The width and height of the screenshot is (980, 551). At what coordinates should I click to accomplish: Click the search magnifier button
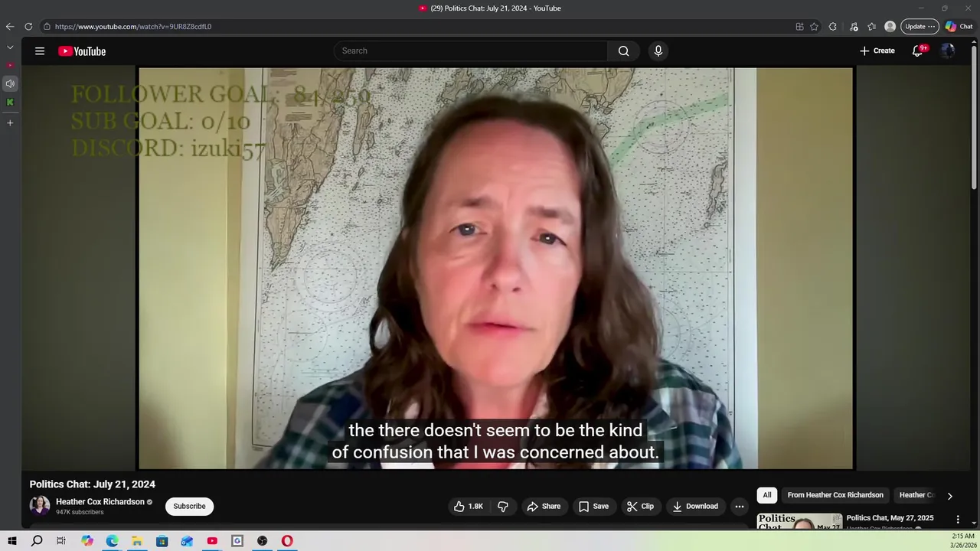tap(624, 51)
